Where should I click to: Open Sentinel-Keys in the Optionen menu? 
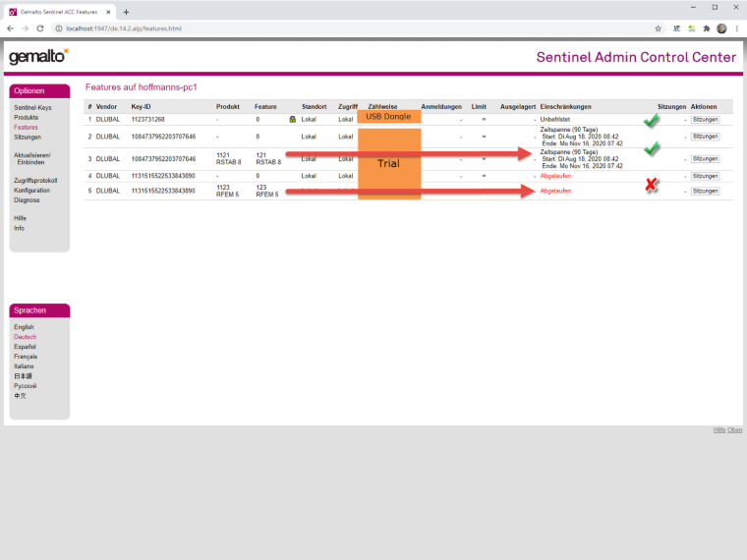pos(32,108)
